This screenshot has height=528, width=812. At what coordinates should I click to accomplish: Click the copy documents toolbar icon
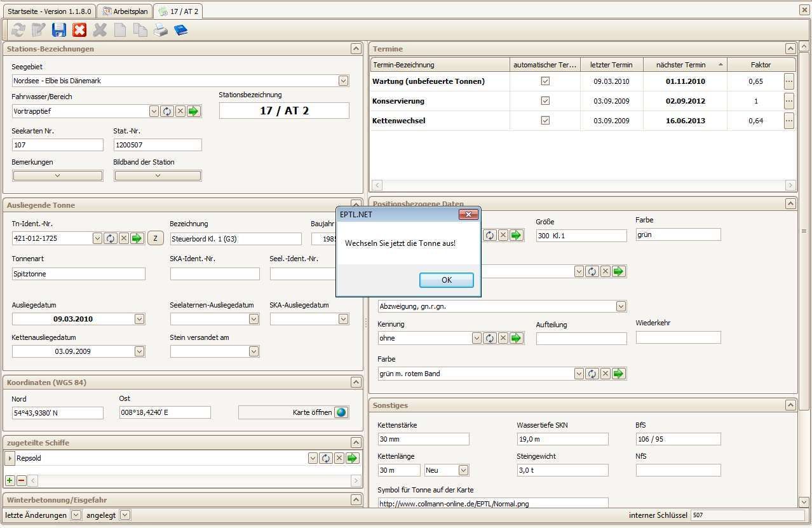(x=140, y=30)
